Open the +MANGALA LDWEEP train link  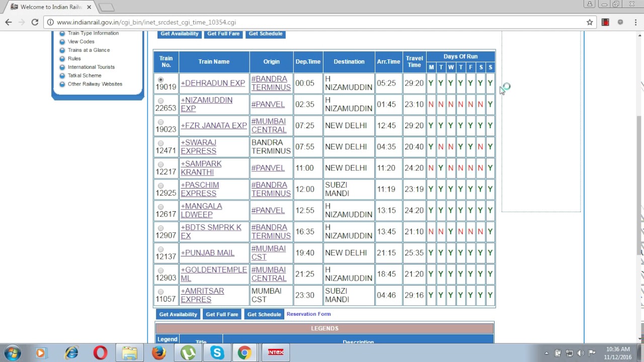[201, 210]
